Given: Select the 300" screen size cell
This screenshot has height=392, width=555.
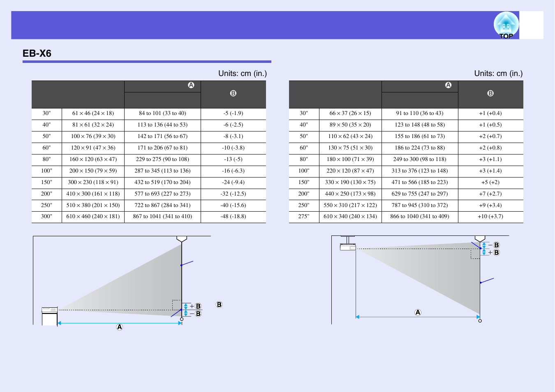Looking at the screenshot, I should [47, 217].
